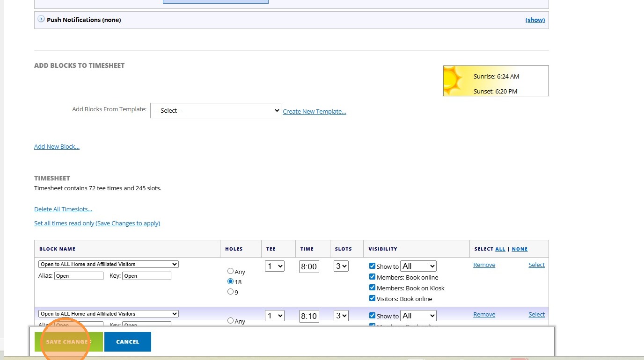Toggle the Show to checkbox in 8:10 row

pos(373,315)
